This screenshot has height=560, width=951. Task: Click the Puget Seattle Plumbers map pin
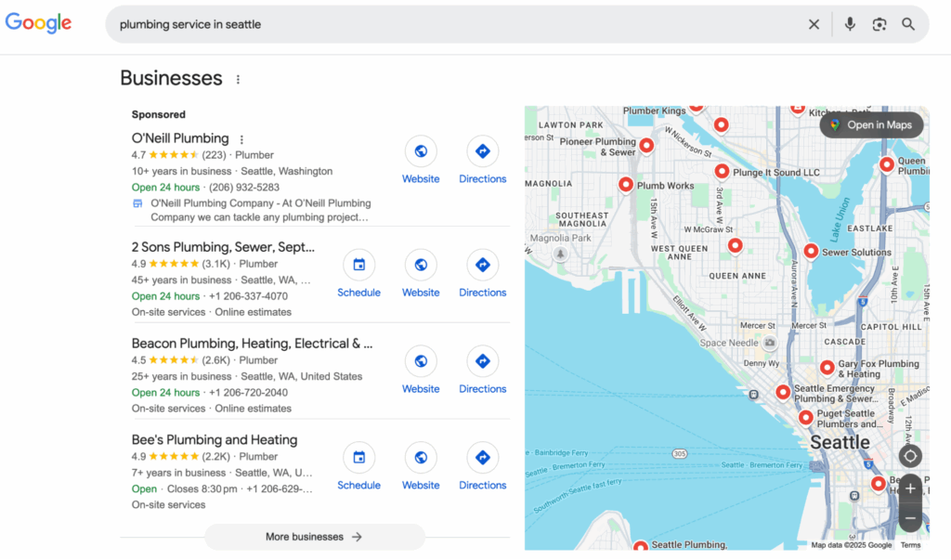[805, 417]
